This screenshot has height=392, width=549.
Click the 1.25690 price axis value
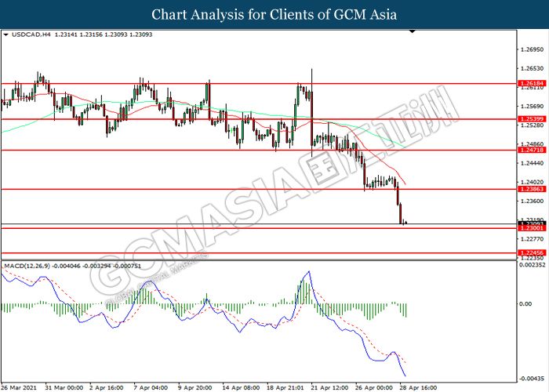[x=533, y=107]
